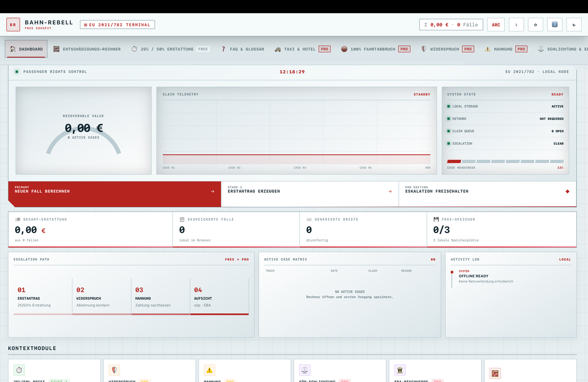
Task: Click the "NO ACTIVE CASES" message text
Action: [x=350, y=292]
